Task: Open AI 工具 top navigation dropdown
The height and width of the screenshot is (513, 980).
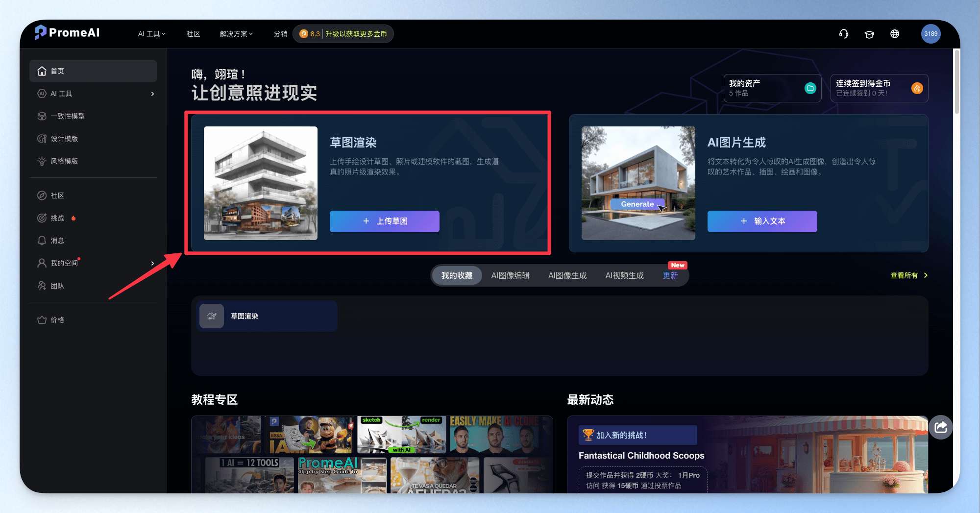Action: [x=152, y=34]
